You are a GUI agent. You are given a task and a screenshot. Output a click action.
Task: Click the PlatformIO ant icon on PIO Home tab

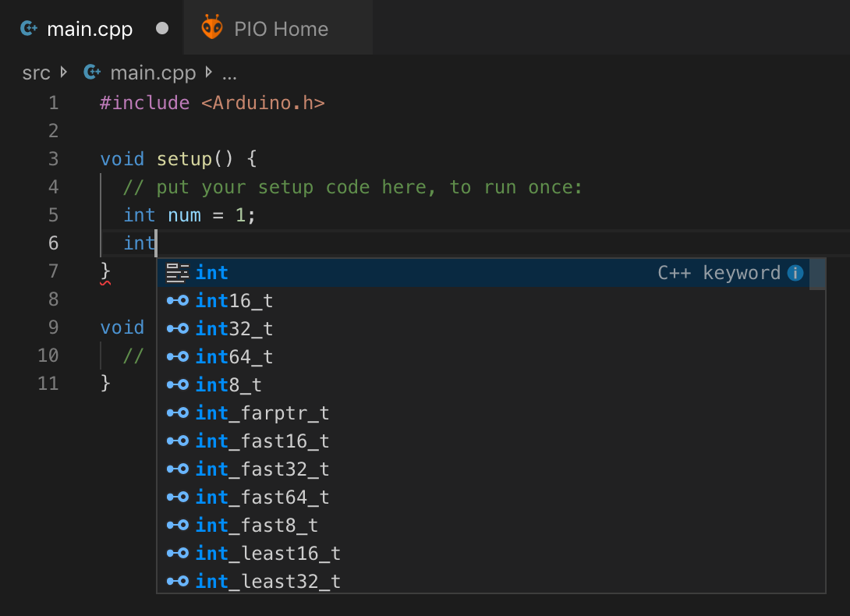212,28
